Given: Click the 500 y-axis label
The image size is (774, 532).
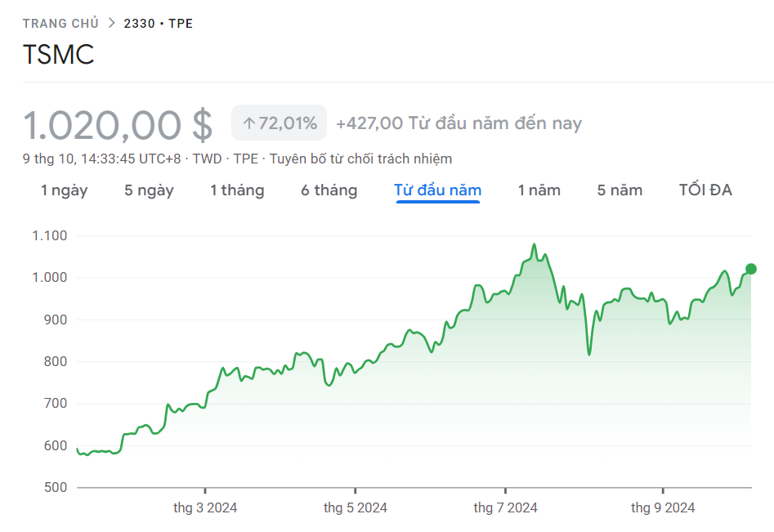Looking at the screenshot, I should click(56, 488).
